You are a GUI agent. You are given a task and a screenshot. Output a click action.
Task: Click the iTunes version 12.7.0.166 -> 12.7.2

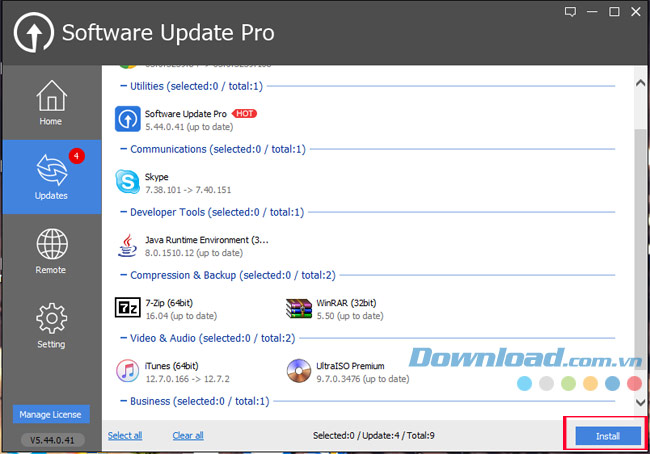(187, 379)
